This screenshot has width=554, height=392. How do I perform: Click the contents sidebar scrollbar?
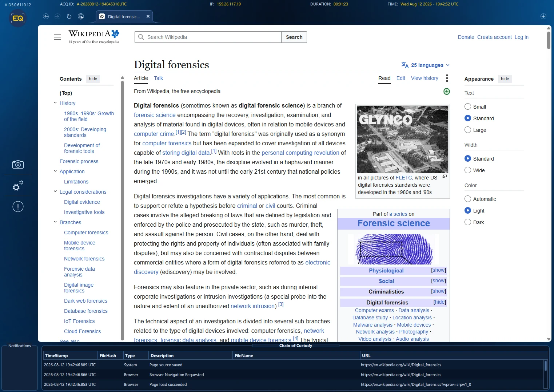point(122,210)
